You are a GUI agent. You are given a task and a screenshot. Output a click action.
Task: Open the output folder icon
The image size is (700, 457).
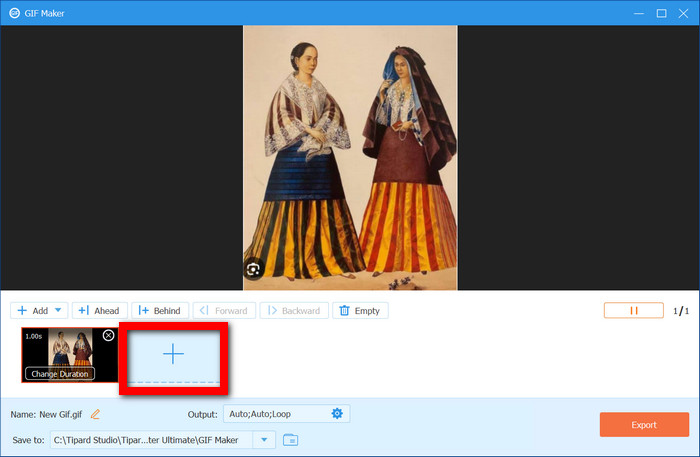(x=291, y=440)
